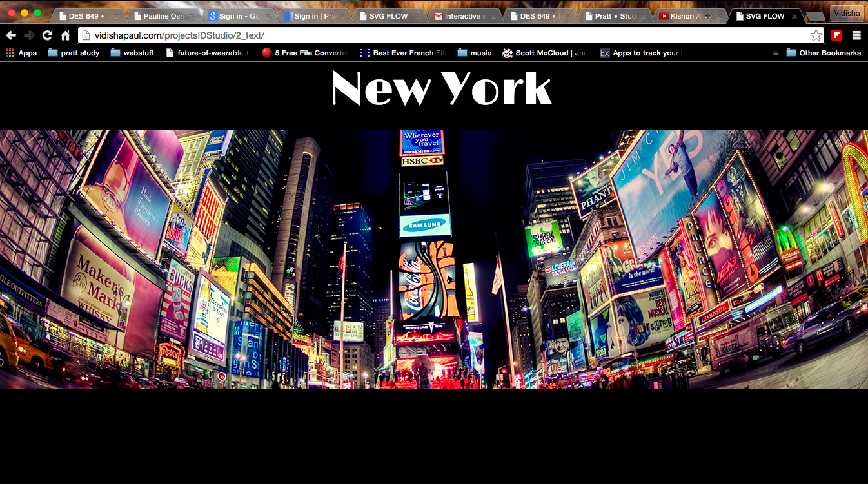Open the Best Ever French Films bookmark

coord(402,53)
